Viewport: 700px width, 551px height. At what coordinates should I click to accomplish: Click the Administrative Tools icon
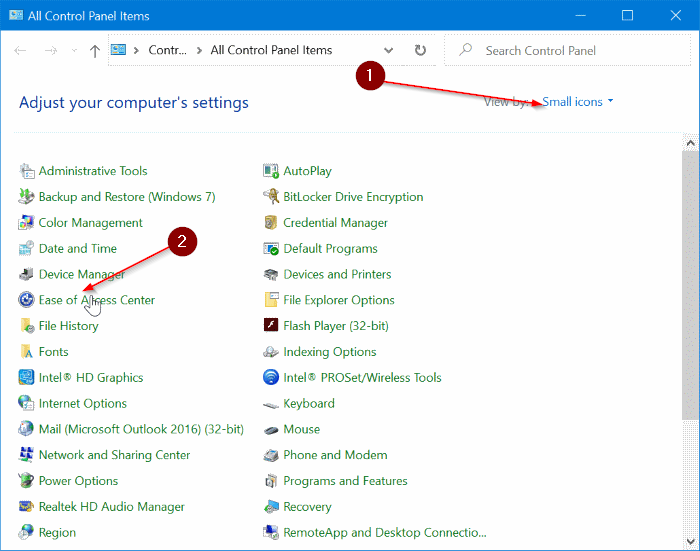26,171
